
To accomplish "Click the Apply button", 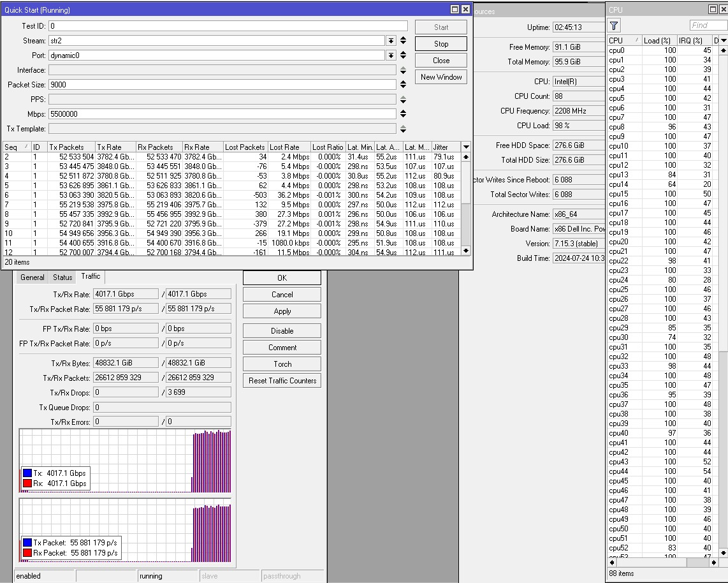I will (x=282, y=311).
